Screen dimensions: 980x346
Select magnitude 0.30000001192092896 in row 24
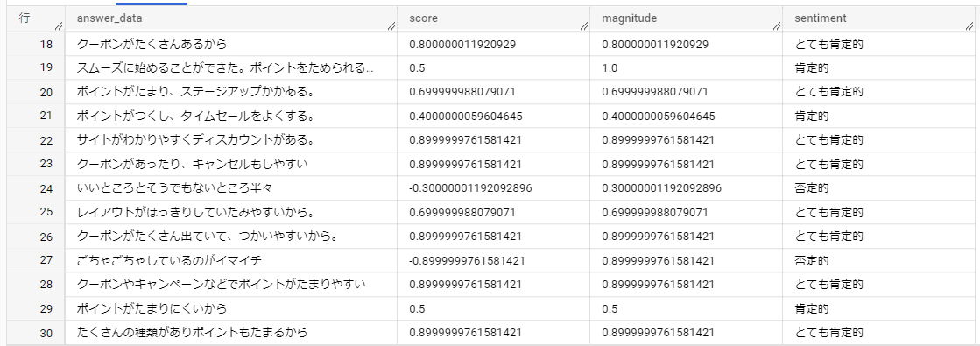(x=662, y=187)
